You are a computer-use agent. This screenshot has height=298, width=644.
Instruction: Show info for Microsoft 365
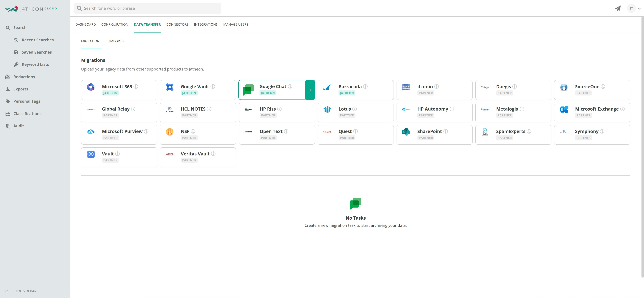point(136,87)
